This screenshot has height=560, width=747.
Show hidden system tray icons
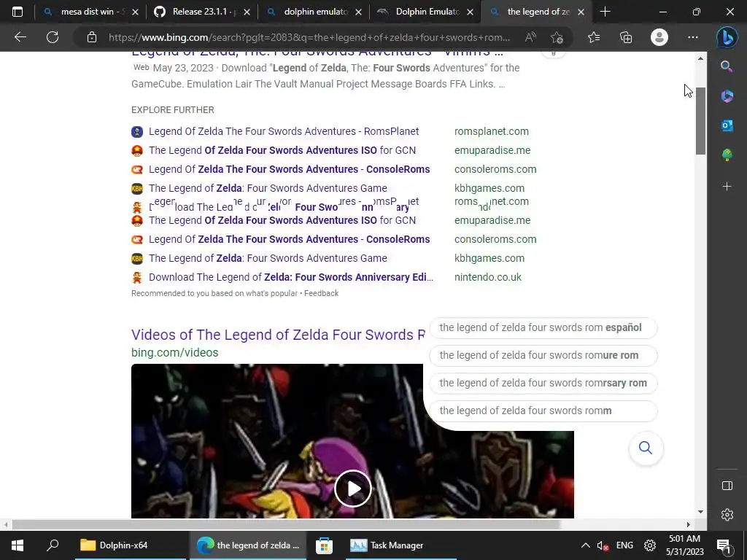586,545
